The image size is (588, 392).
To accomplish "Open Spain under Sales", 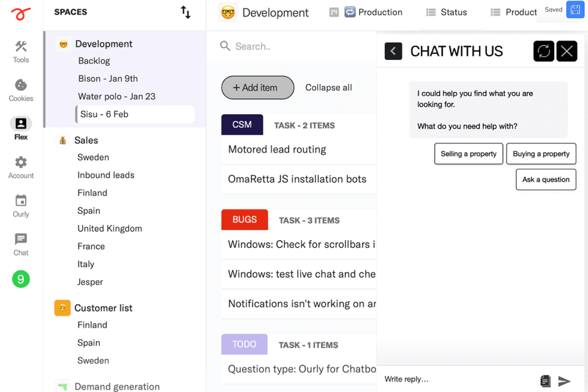I will (89, 211).
